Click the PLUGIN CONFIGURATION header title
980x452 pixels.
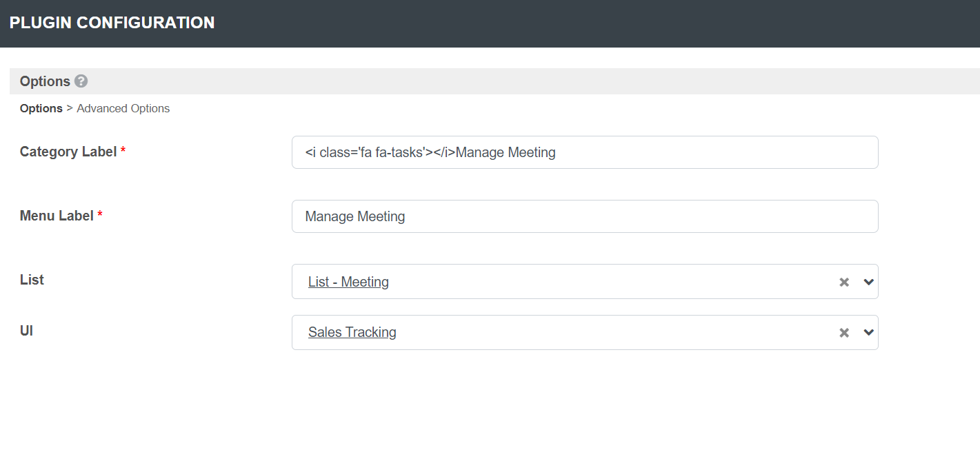pos(112,23)
